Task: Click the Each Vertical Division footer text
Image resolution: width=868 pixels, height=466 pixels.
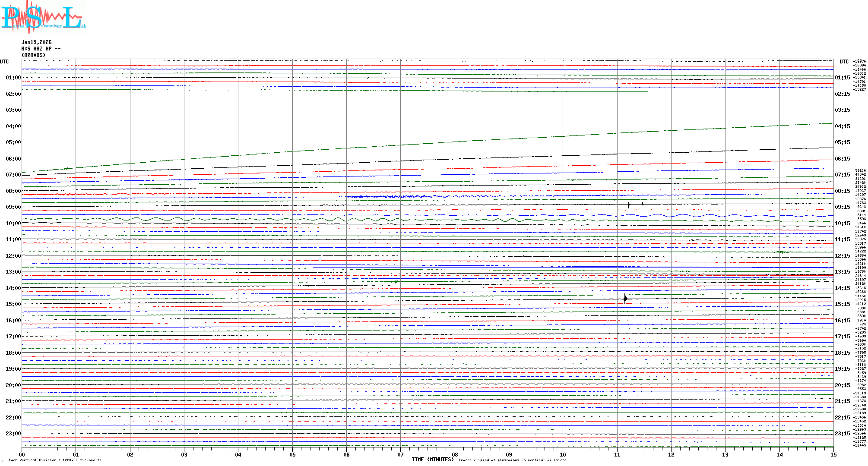Action: (55, 460)
